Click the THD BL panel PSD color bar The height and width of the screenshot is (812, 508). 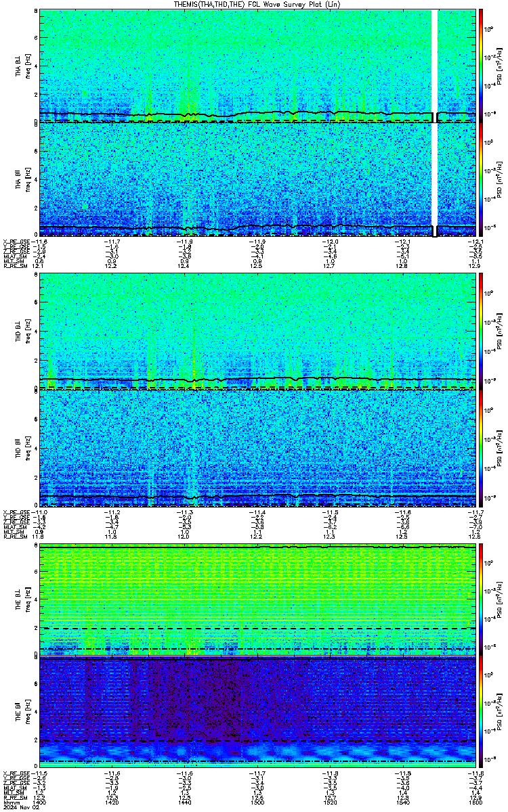480,333
